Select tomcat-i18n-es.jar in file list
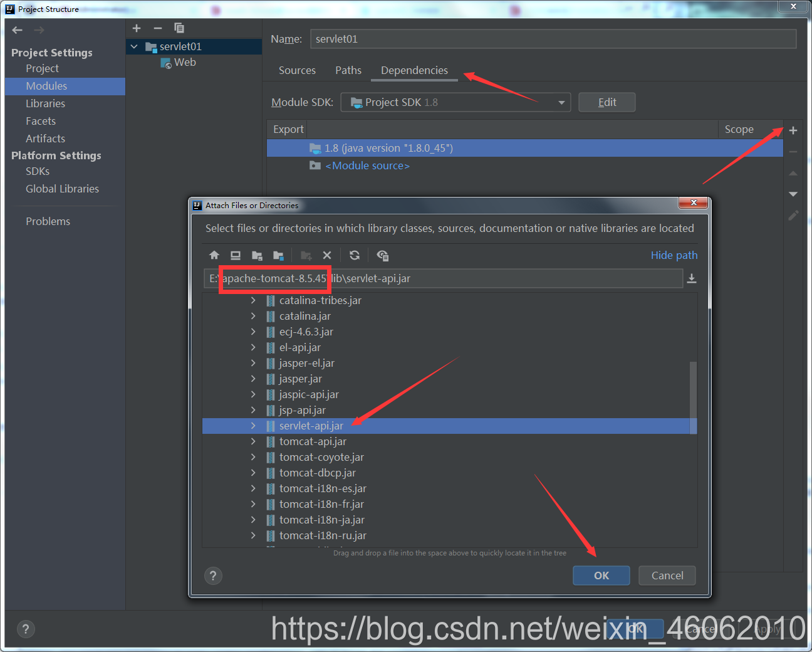This screenshot has height=652, width=812. coord(323,488)
